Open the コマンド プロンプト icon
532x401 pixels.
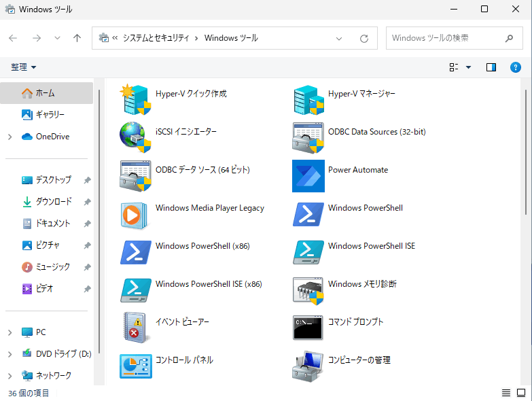pos(308,328)
